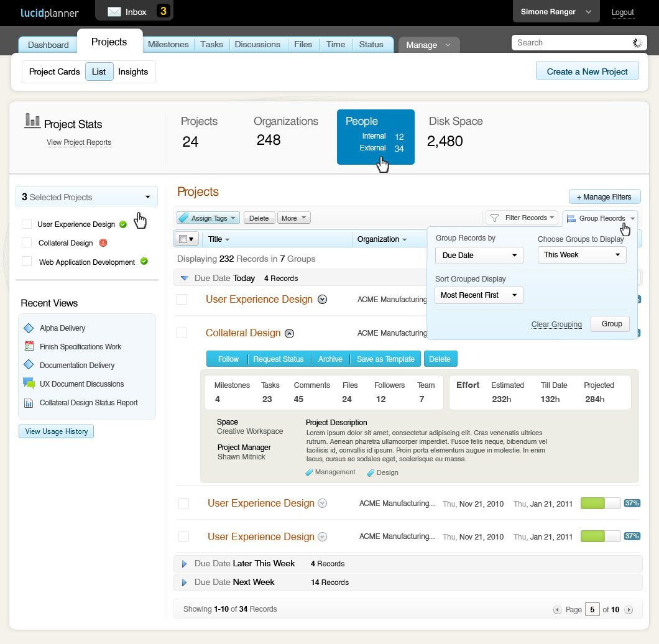Switch to the Milestones tab
The height and width of the screenshot is (644, 659).
pos(168,45)
